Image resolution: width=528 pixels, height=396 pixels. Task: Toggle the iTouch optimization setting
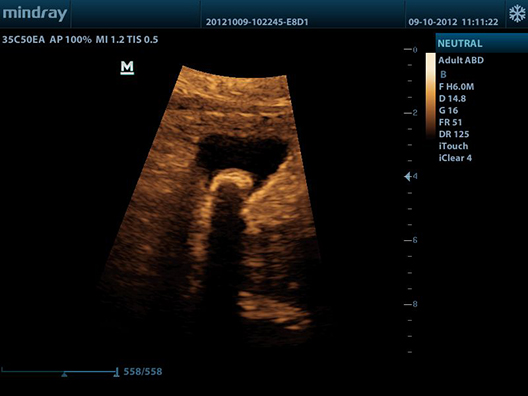453,146
